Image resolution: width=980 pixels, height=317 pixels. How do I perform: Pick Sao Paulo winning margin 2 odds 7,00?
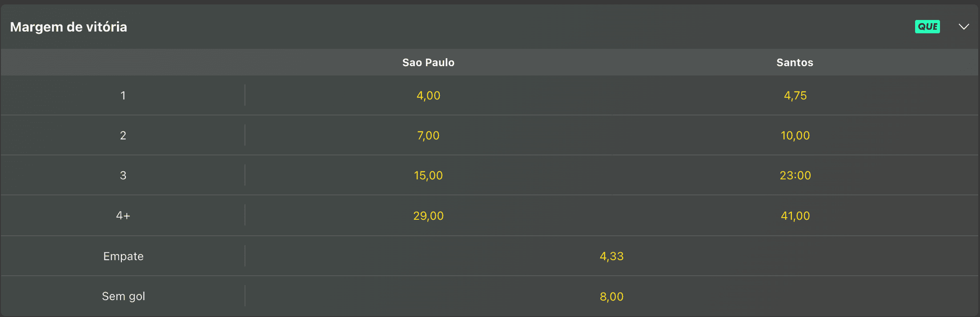coord(428,135)
